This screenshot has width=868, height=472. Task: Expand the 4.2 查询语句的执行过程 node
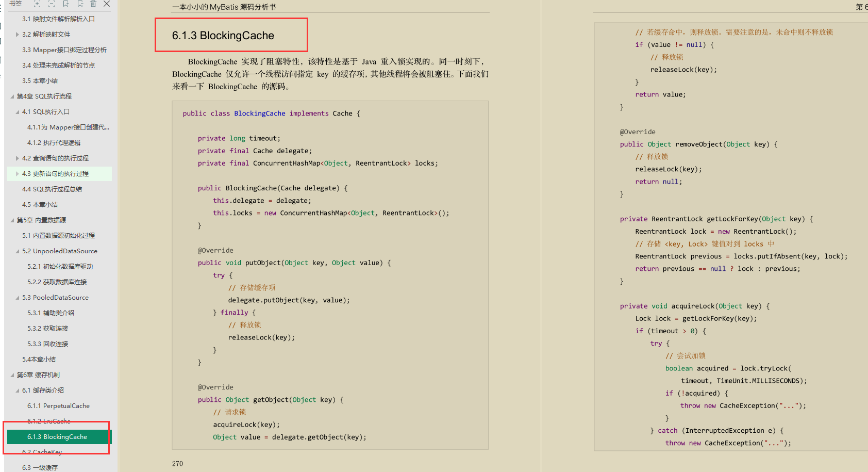point(18,158)
